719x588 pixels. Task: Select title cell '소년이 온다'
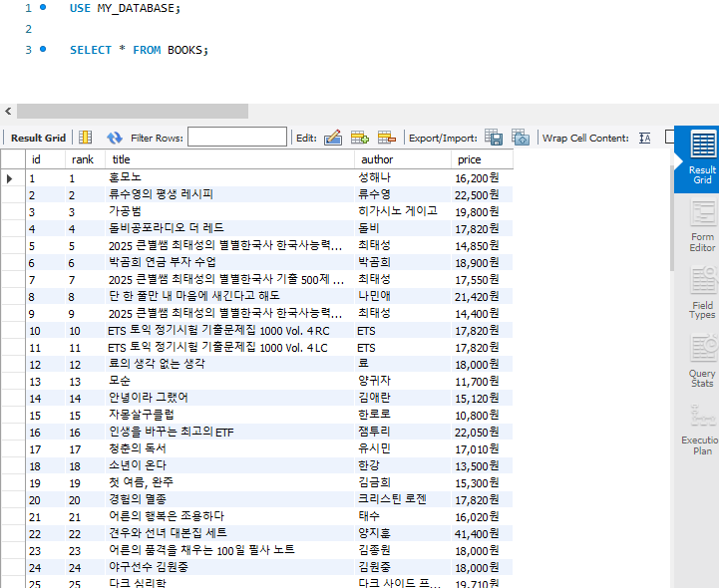229,466
